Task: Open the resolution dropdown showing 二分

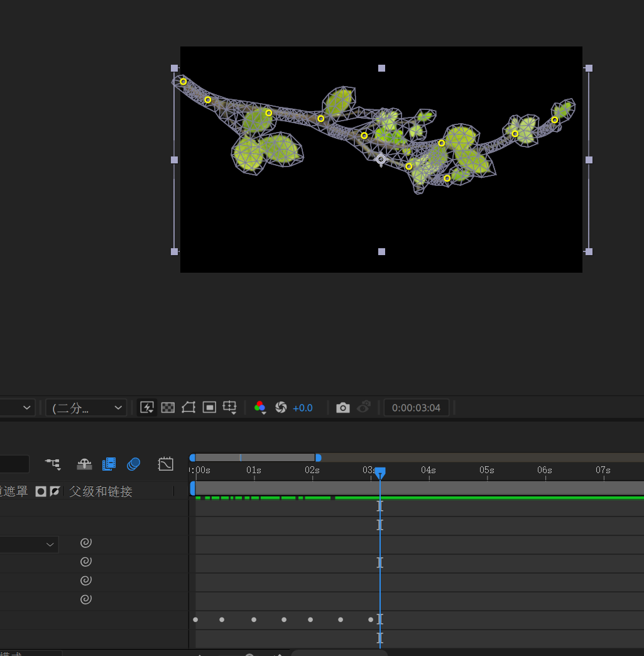Action: 86,408
